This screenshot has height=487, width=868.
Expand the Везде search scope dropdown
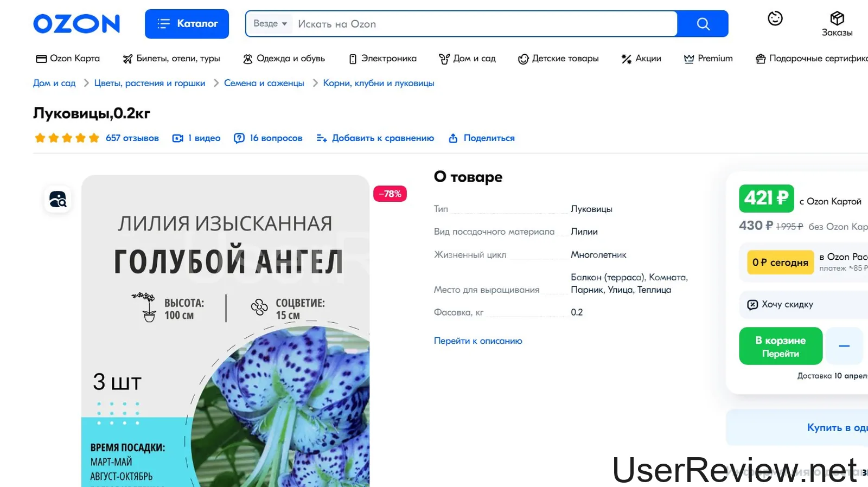pos(270,24)
